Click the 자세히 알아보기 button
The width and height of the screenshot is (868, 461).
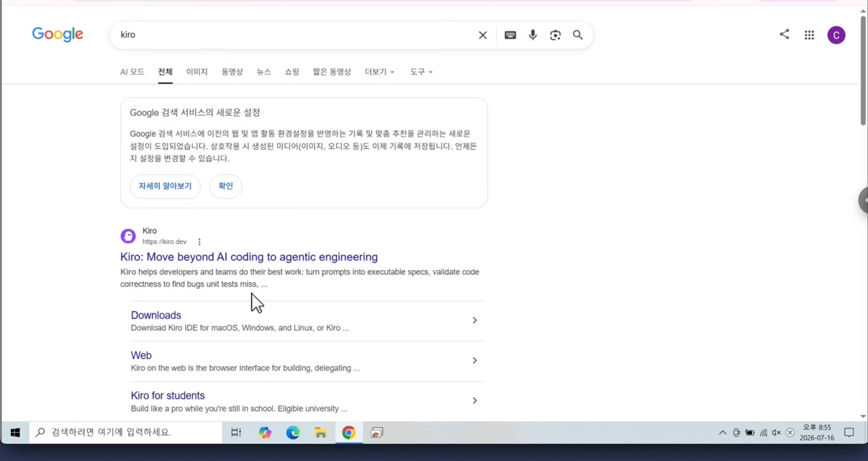165,186
